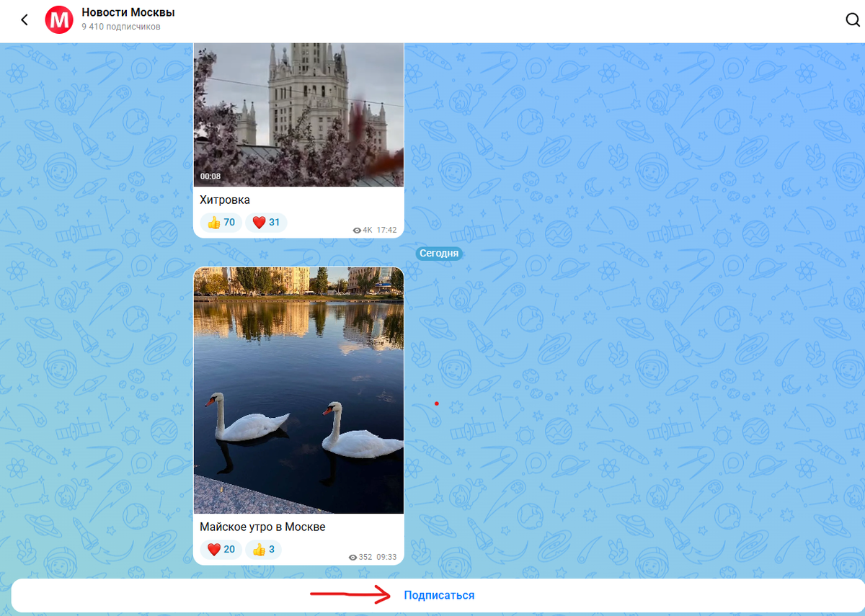Image resolution: width=865 pixels, height=616 pixels.
Task: Click the 9 410 подписчиков subscriber count
Action: (x=121, y=27)
